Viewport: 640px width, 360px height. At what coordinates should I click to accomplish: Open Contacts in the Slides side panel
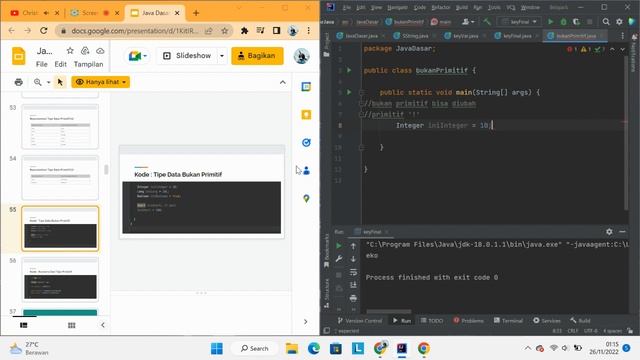(x=306, y=171)
